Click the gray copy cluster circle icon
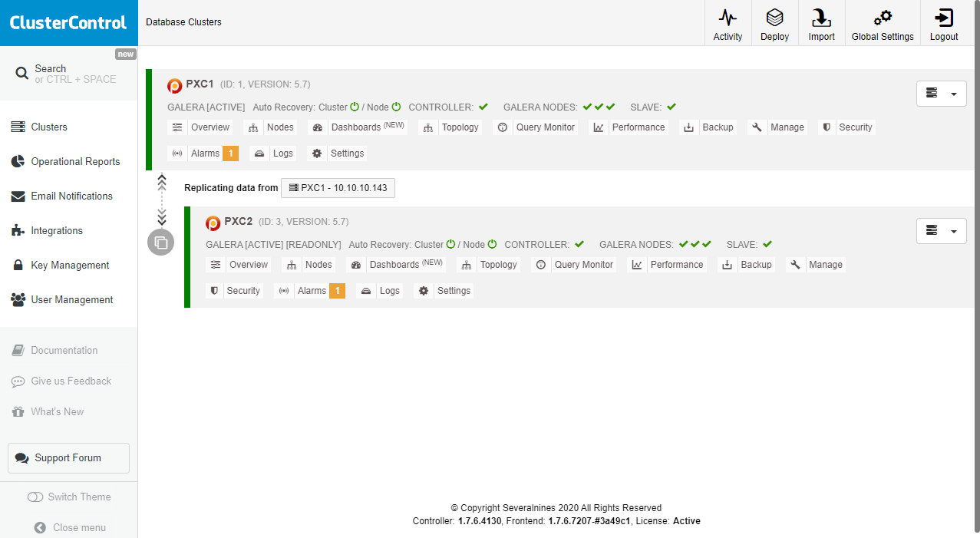The width and height of the screenshot is (980, 538). 161,243
